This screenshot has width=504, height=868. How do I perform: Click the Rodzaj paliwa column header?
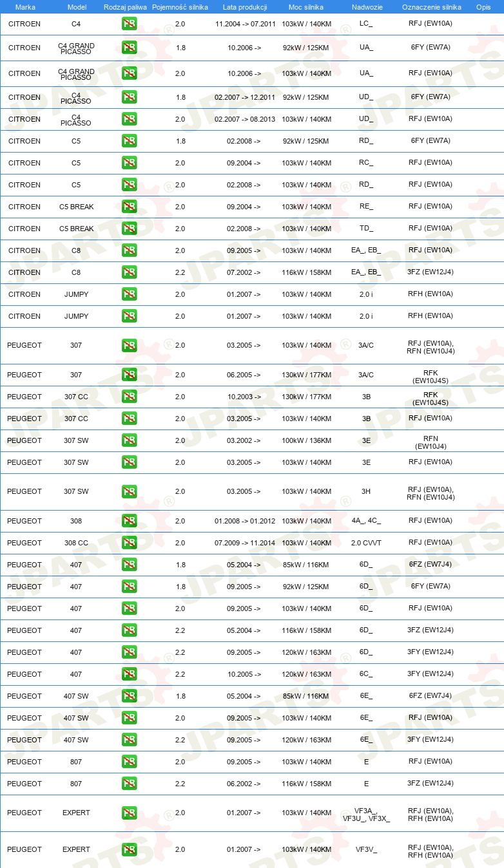125,7
